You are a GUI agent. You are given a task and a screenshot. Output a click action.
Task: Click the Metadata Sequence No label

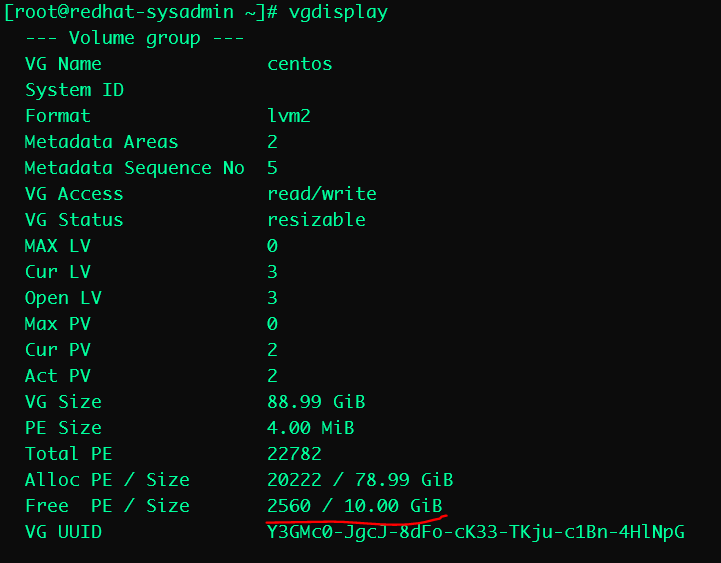click(x=134, y=168)
